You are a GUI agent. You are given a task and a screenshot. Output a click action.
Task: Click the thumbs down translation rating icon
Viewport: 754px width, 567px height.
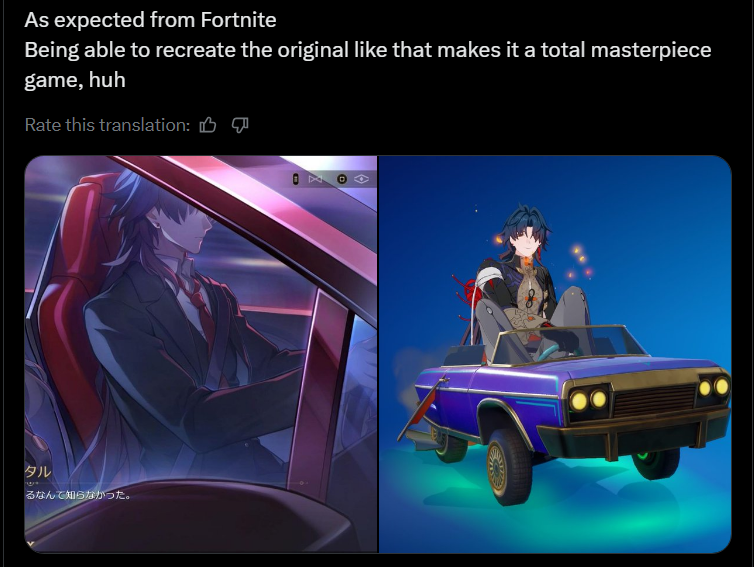point(240,125)
